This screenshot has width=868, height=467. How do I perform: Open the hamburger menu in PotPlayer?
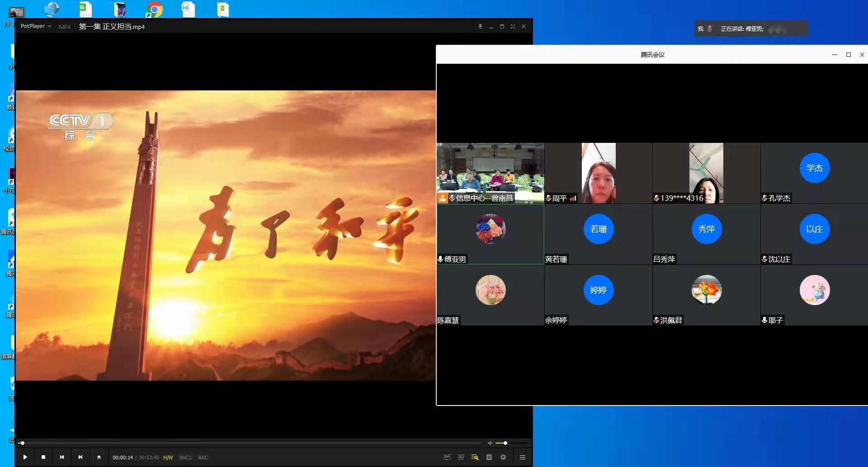[523, 457]
